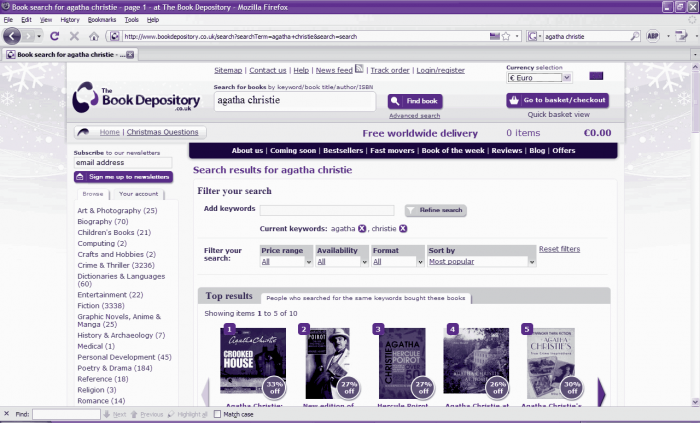Open the tab list dropdown arrow
Screen dimensions: 700x423
(x=695, y=54)
